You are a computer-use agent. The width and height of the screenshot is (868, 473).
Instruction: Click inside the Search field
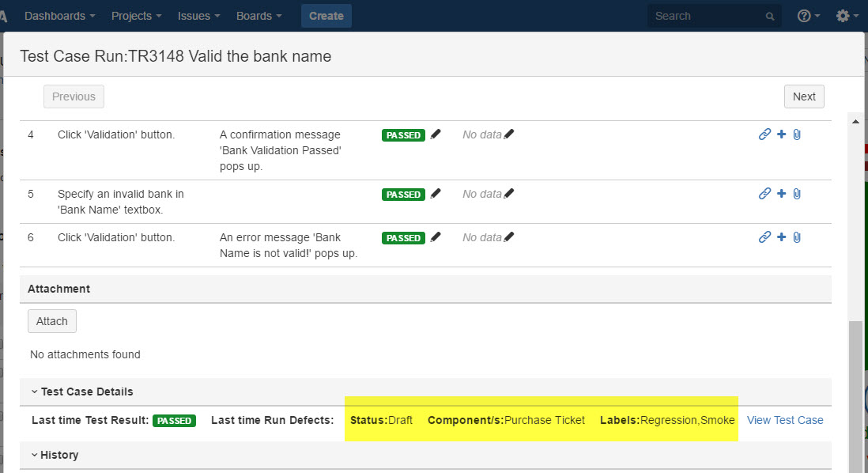pyautogui.click(x=708, y=16)
